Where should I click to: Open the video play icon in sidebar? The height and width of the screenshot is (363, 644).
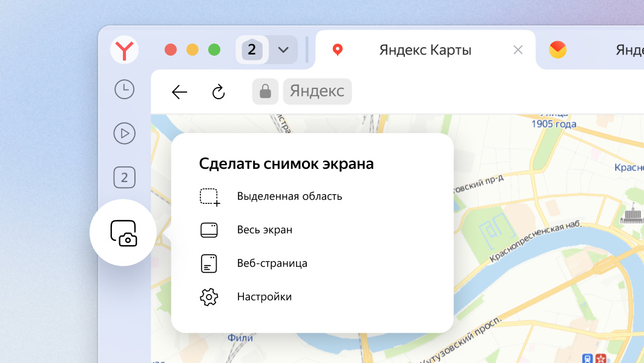(x=125, y=134)
